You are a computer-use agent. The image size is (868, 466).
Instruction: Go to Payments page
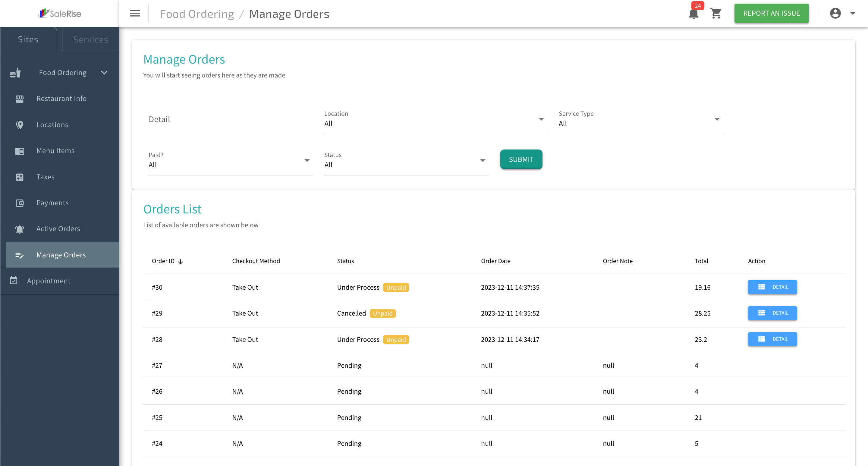[x=63, y=203]
